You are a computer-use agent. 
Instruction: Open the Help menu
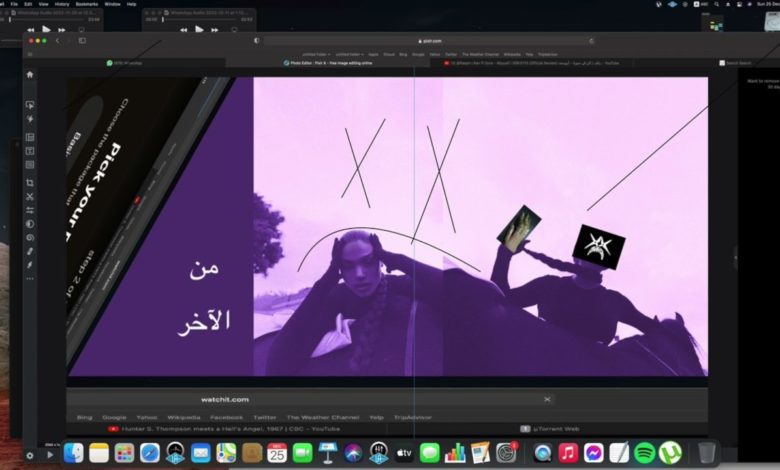(131, 3)
